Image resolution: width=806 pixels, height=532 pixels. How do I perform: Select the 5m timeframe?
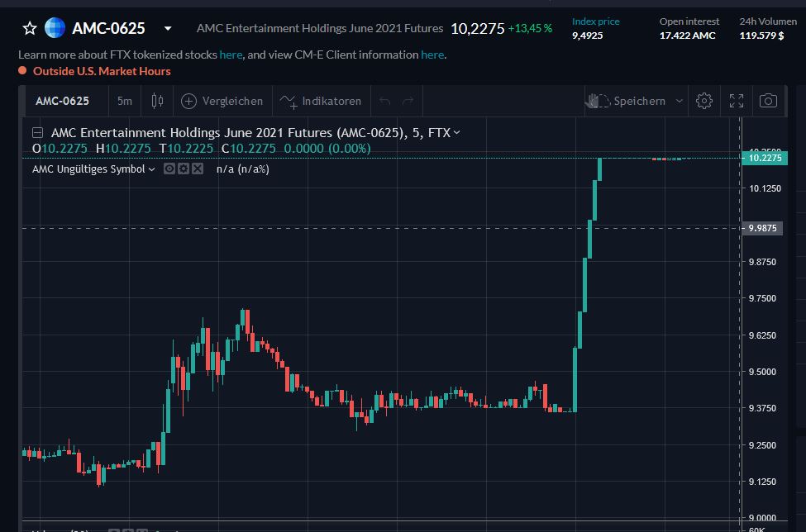tap(124, 100)
